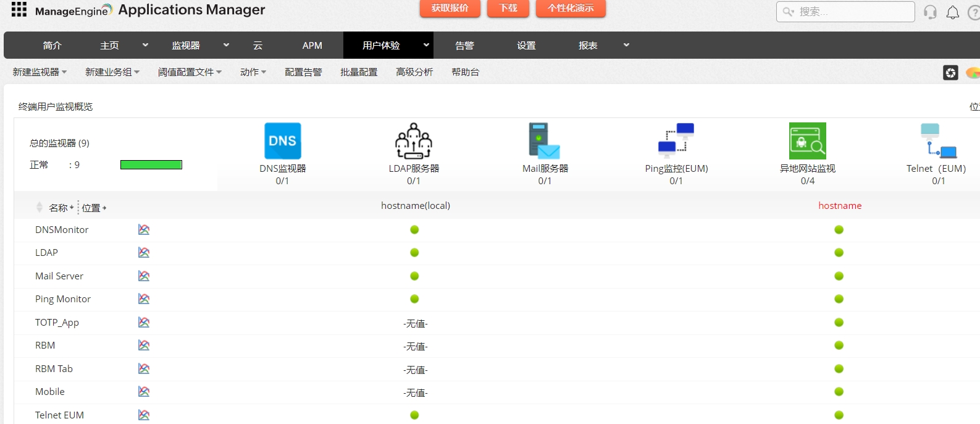Open 配置告警 link
Image resolution: width=980 pixels, height=424 pixels.
(x=303, y=72)
